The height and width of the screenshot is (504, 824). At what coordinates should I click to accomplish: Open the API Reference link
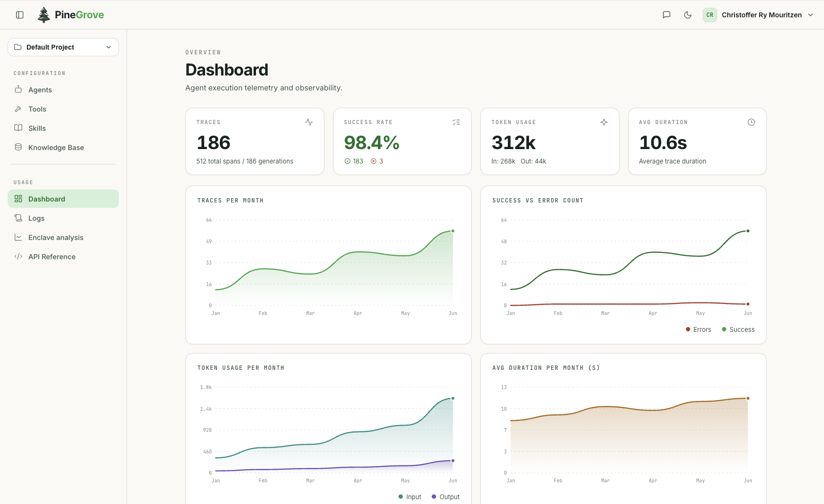[x=63, y=257]
